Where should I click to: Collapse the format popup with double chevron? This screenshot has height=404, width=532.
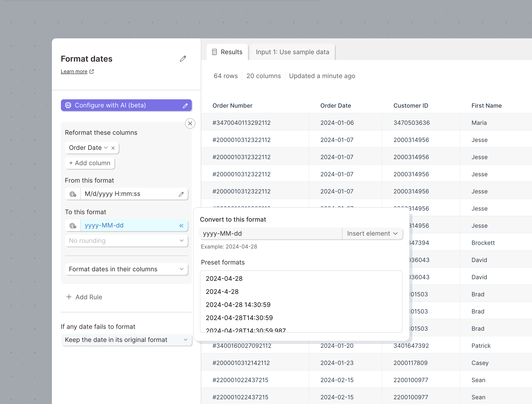click(181, 225)
